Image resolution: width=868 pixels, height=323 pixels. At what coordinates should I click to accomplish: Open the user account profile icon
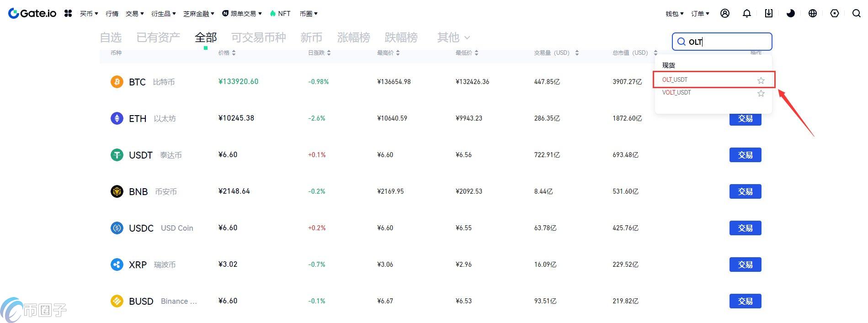point(725,13)
